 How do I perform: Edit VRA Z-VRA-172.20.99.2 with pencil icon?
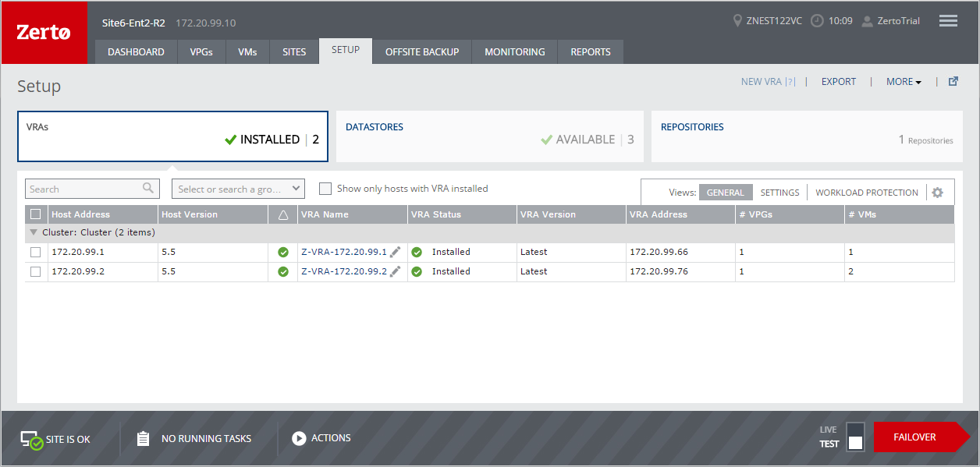point(396,271)
